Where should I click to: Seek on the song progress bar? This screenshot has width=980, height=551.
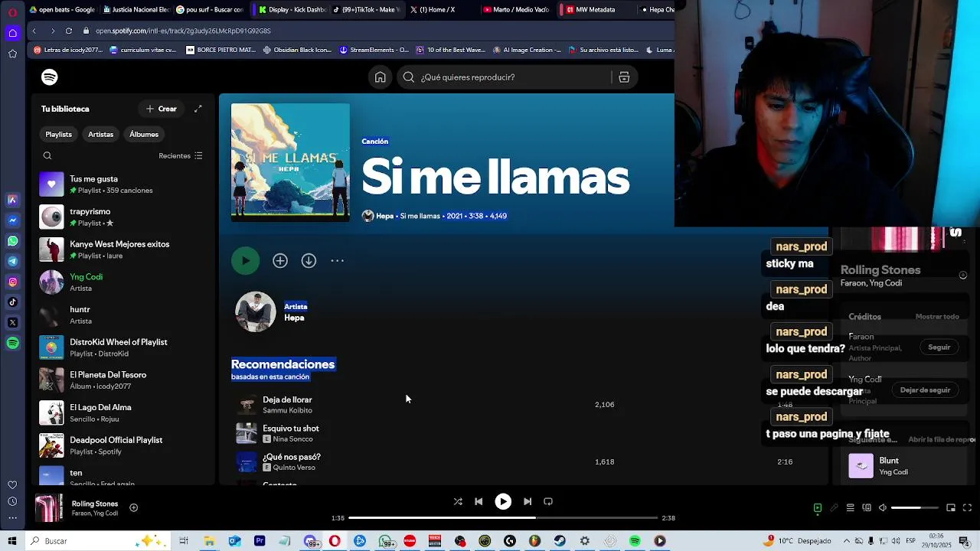(x=503, y=518)
